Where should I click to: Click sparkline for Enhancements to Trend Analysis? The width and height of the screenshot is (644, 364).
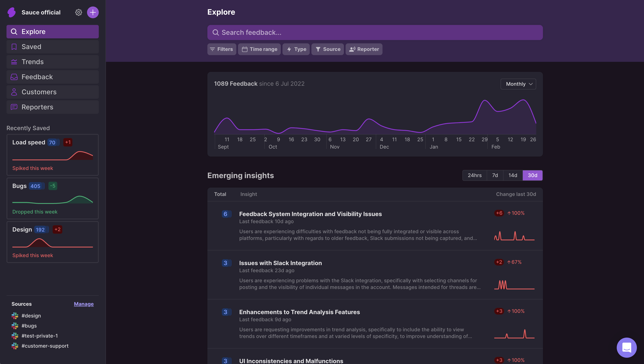click(514, 333)
